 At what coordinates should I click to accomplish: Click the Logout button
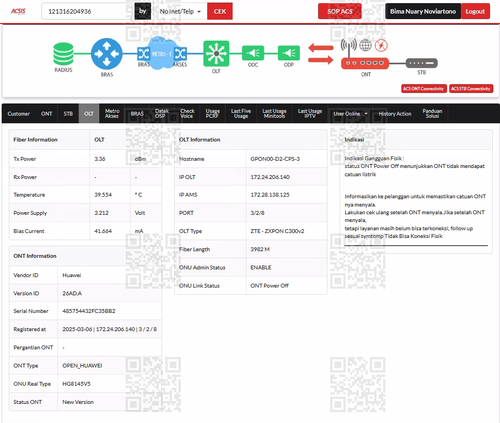point(475,11)
